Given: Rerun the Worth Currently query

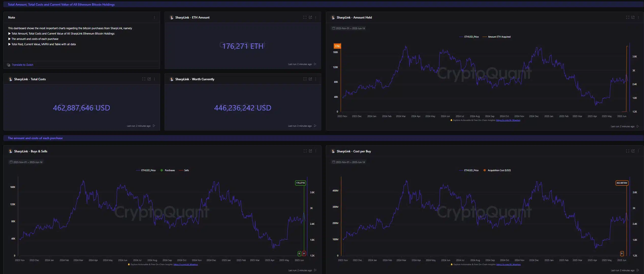Looking at the screenshot, I should tap(315, 126).
